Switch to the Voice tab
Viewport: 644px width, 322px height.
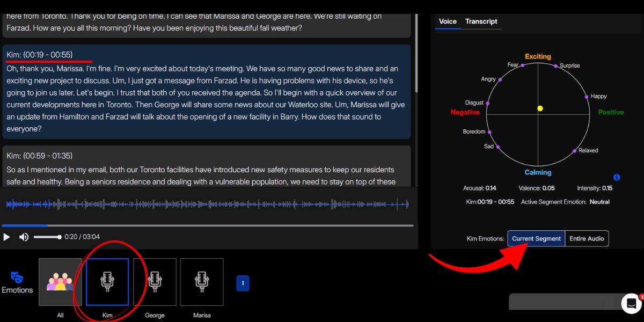[x=448, y=21]
